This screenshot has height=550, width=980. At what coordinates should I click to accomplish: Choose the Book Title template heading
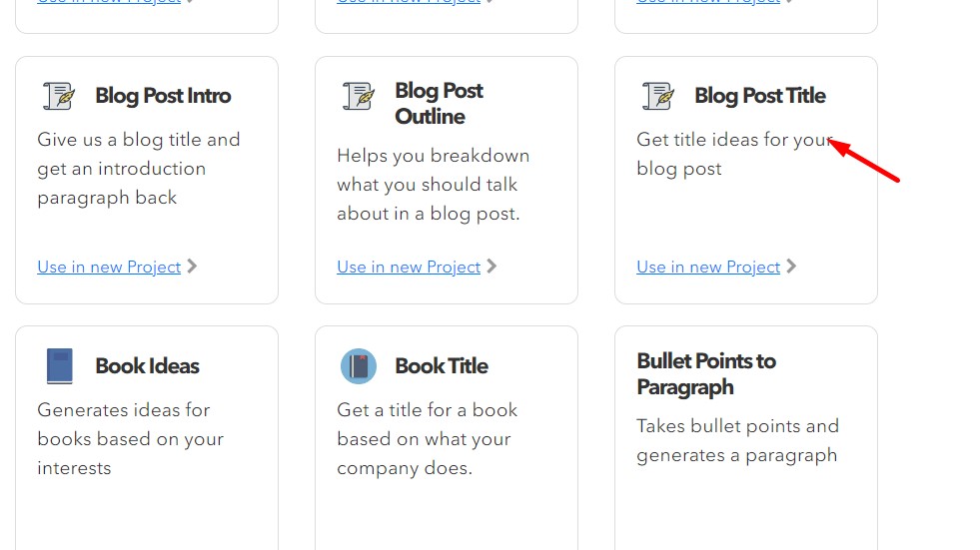[441, 366]
